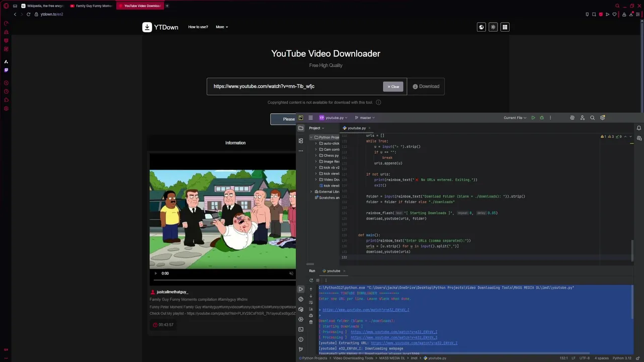
Task: Open Project view dropdown
Action: (316, 128)
